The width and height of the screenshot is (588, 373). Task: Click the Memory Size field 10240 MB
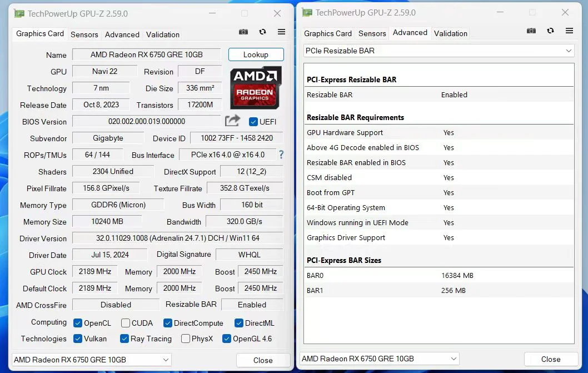(107, 221)
